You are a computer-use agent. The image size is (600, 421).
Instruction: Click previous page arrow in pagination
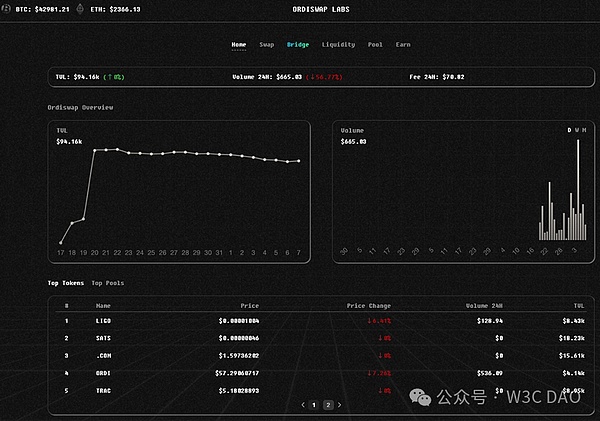[x=303, y=405]
